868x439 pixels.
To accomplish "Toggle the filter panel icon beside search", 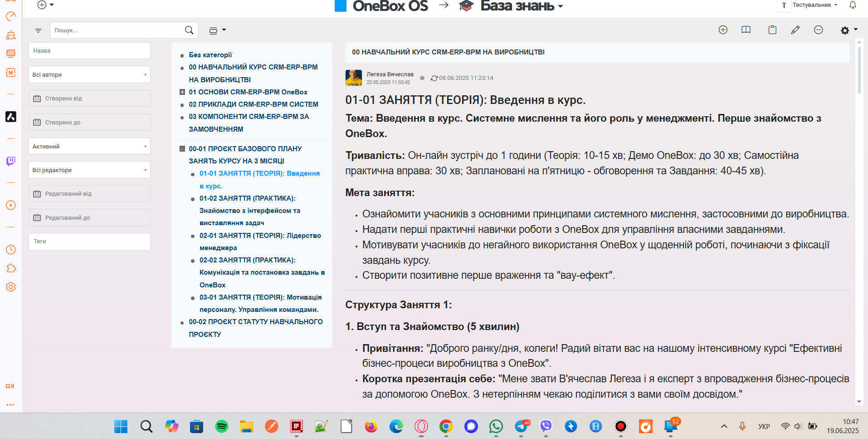I will pyautogui.click(x=38, y=30).
